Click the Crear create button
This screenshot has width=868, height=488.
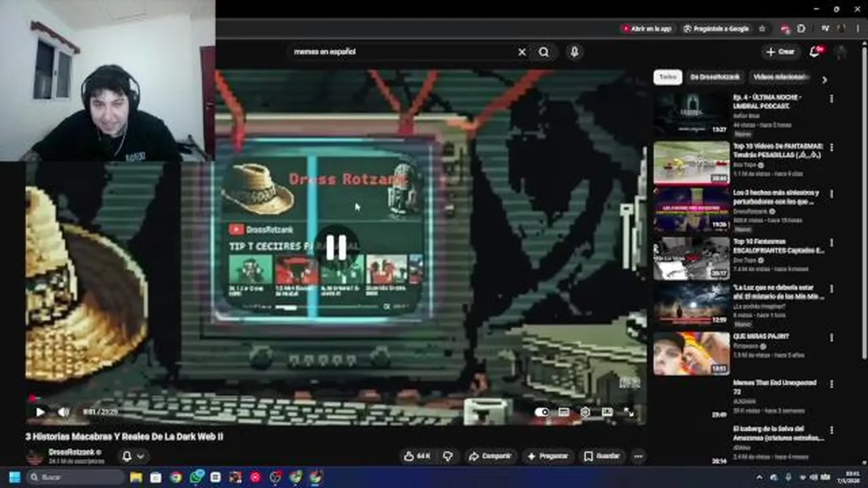[x=780, y=52]
